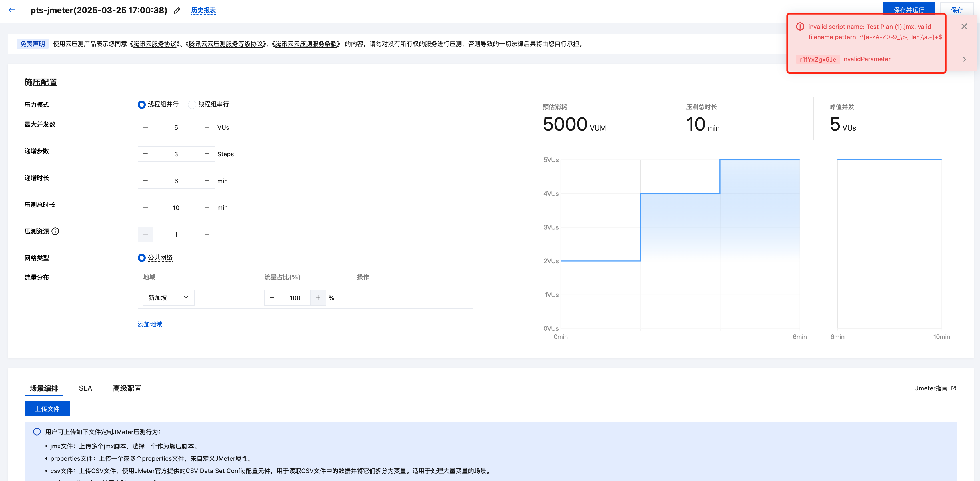Click 添加地域 link
980x481 pixels.
(149, 324)
